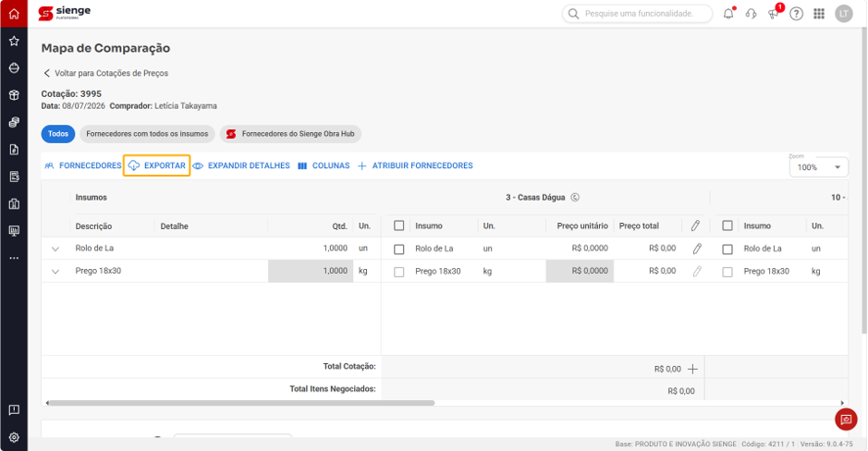Image resolution: width=868 pixels, height=451 pixels.
Task: Click Atribuir Fornecedores
Action: click(x=415, y=165)
